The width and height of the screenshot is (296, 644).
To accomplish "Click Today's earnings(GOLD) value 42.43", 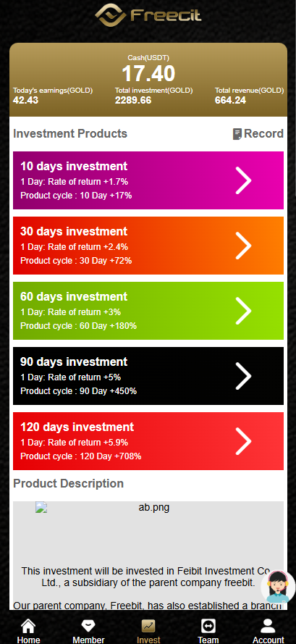I will [x=25, y=100].
